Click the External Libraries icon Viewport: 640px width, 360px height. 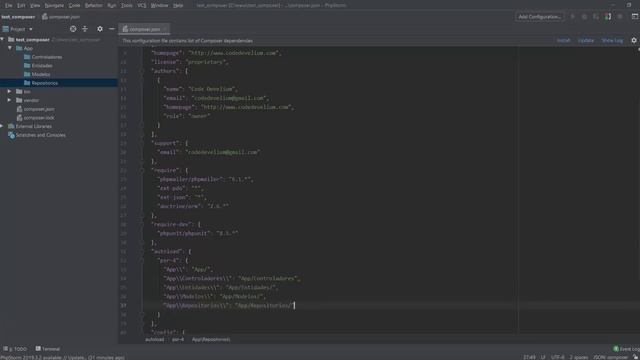(11, 126)
